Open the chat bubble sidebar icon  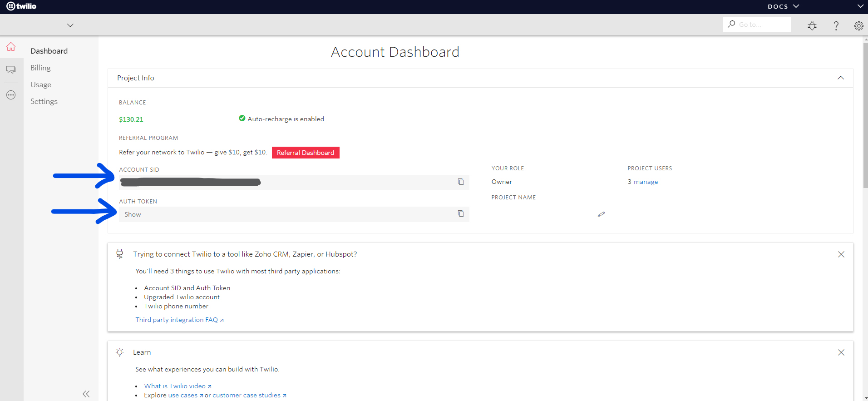click(11, 69)
